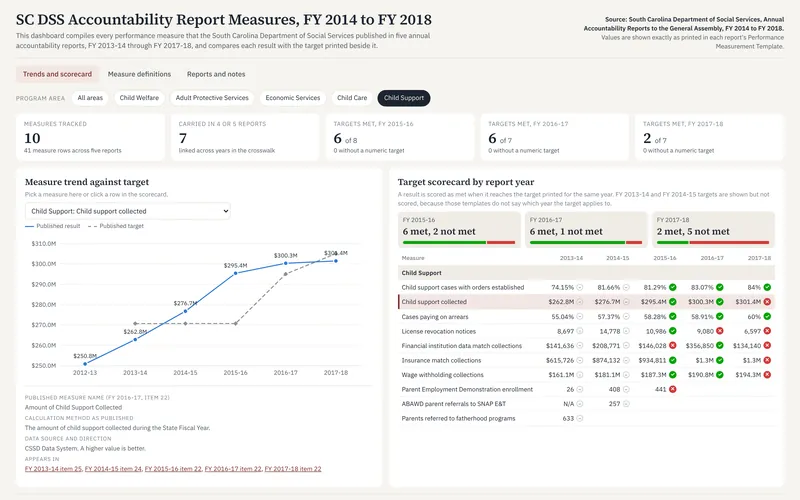The image size is (800, 500).
Task: Select the Cases paying on arrears row
Action: pyautogui.click(x=586, y=316)
